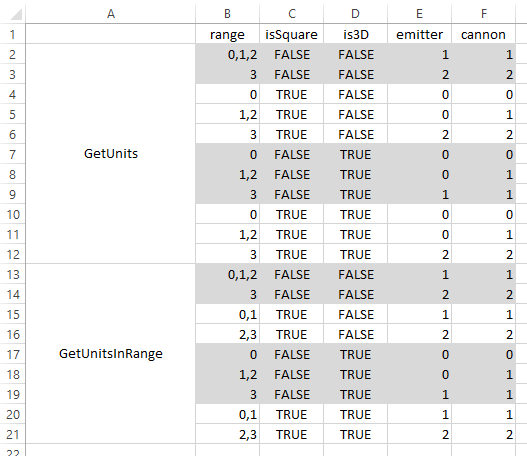Click the 'isSquare' header cell

(x=291, y=34)
